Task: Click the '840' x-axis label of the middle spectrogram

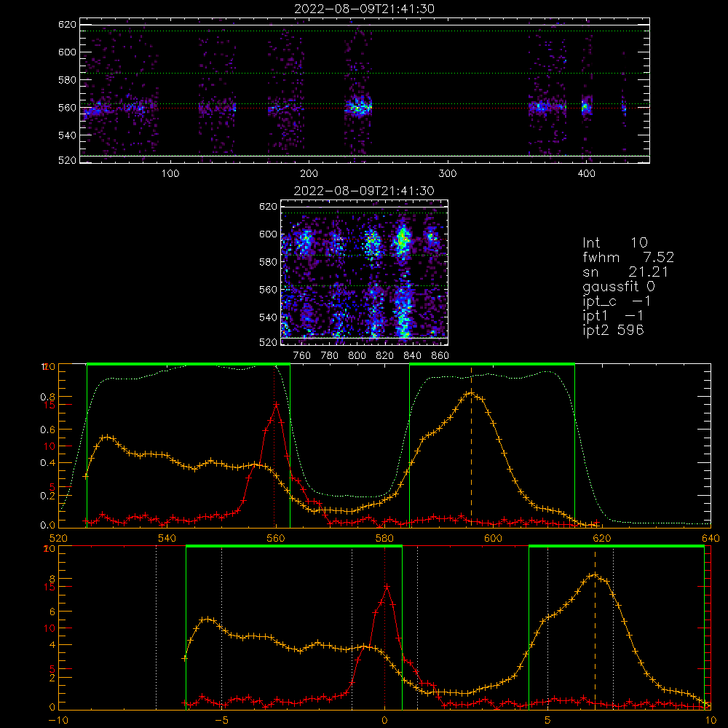Action: [x=412, y=356]
